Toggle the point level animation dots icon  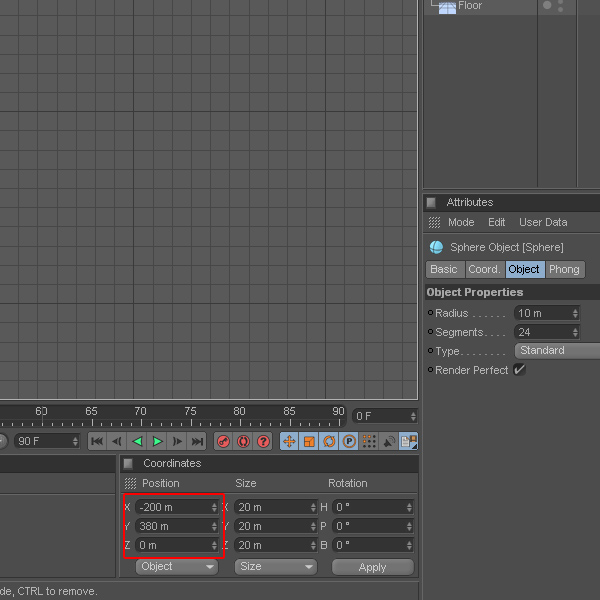[x=369, y=441]
